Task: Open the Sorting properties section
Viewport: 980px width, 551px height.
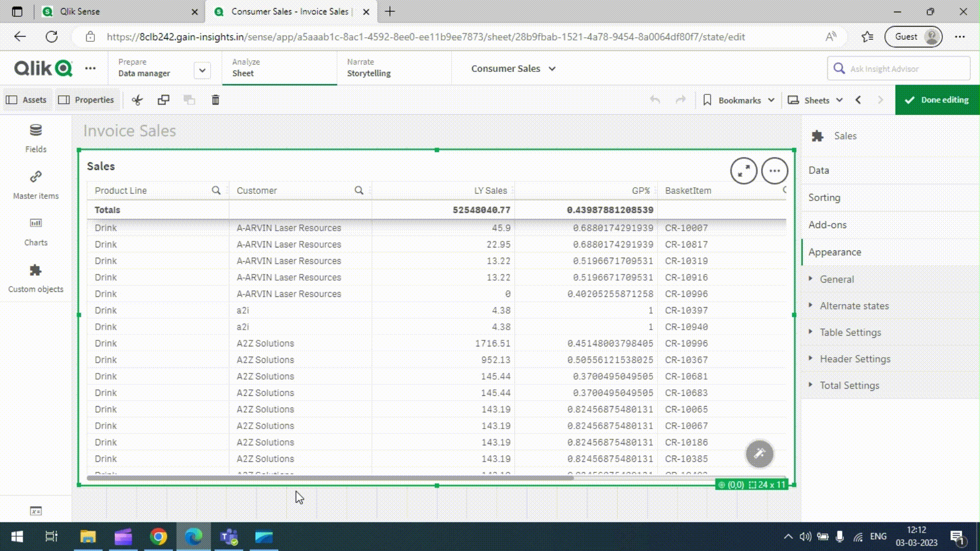Action: 891,197
